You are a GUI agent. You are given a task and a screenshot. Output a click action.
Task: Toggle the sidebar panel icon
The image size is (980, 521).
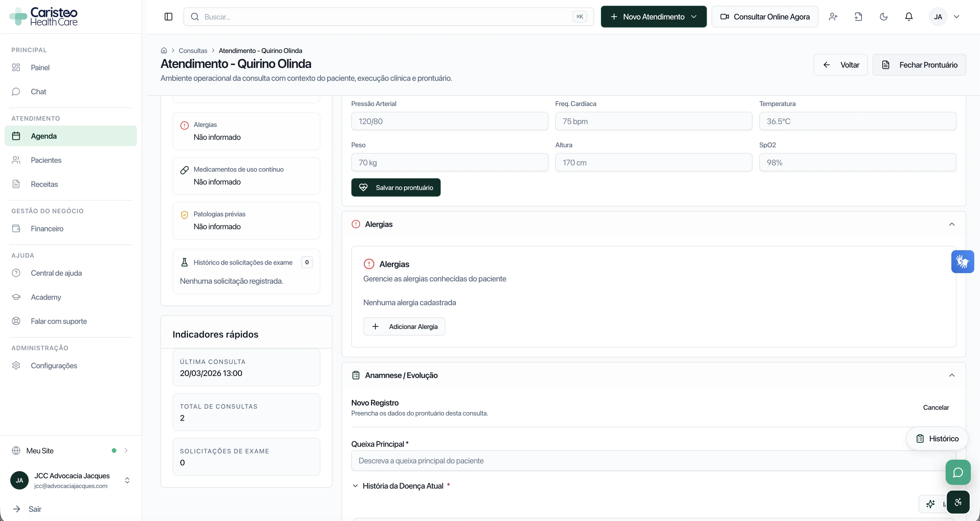(168, 17)
